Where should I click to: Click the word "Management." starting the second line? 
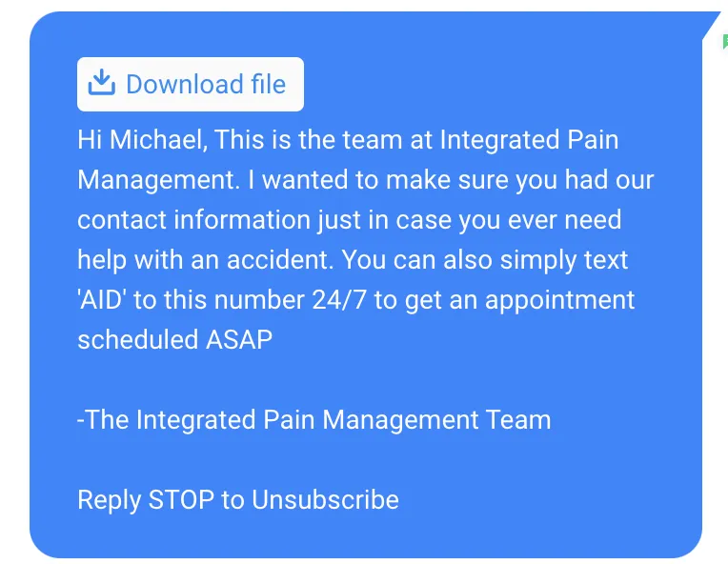(x=159, y=180)
